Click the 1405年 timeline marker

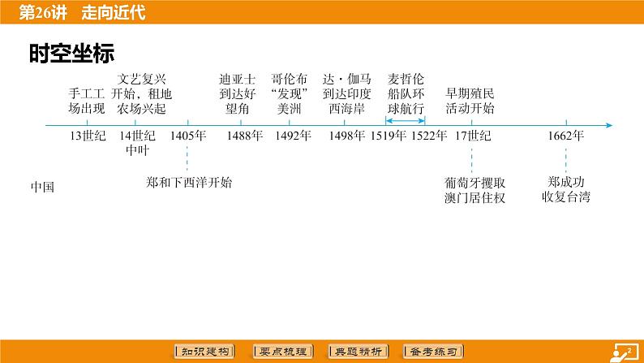coord(187,136)
